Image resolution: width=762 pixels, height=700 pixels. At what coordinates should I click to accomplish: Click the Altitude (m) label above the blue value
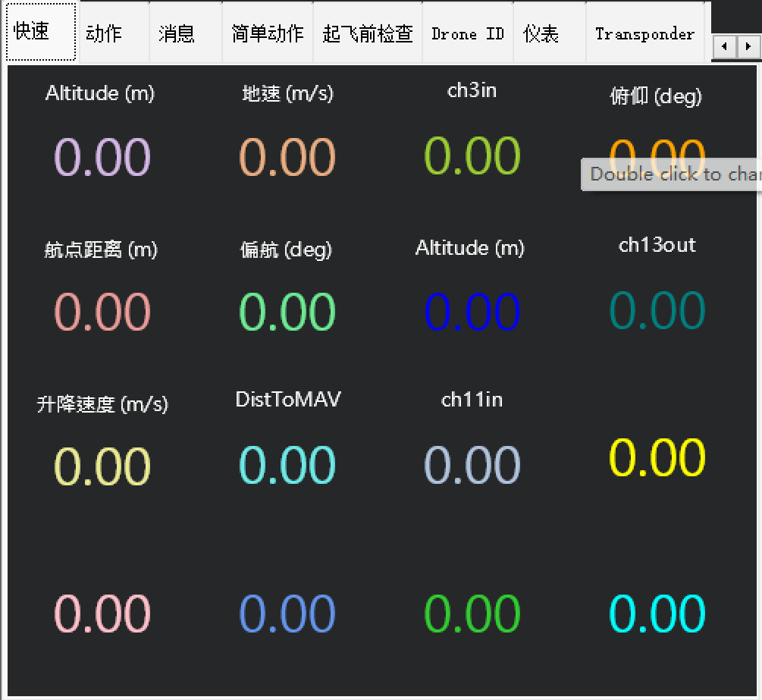(x=470, y=248)
